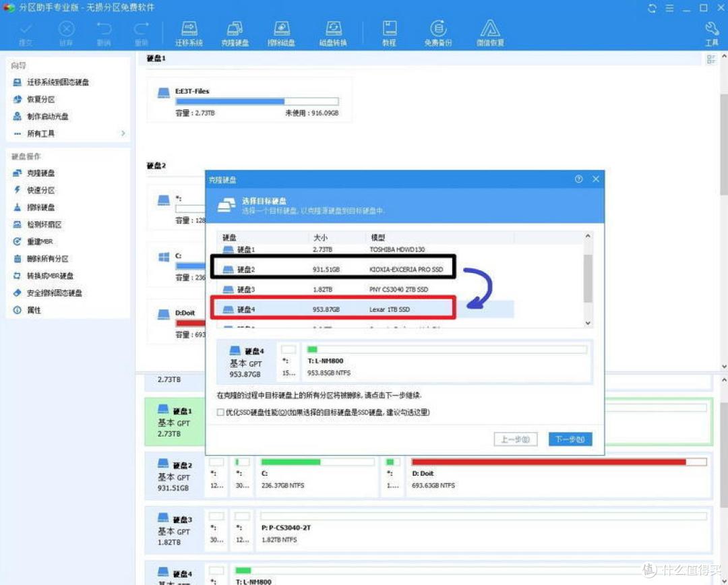728x585 pixels.
Task: Open the 教程 tutorial icon
Action: point(389,32)
